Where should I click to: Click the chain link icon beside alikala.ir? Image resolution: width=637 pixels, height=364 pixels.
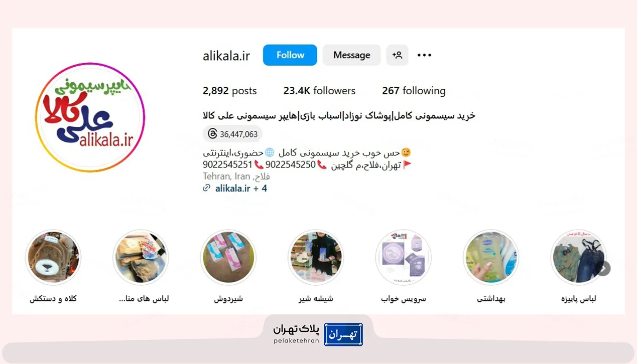(206, 189)
